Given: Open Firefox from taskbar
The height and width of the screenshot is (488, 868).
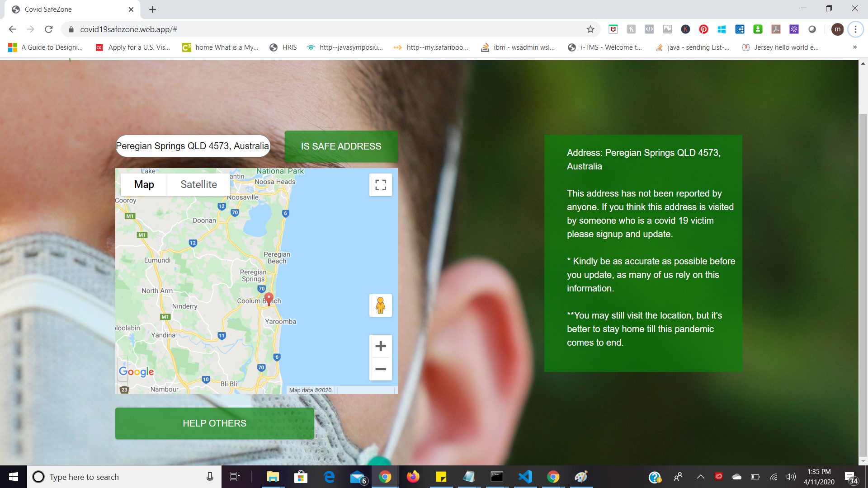Looking at the screenshot, I should (413, 477).
